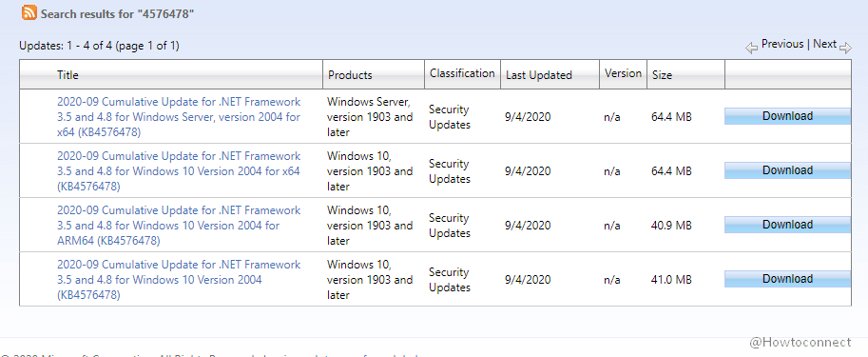
Task: Select the 9/4/2020 date in the ARM64 row
Action: [528, 226]
